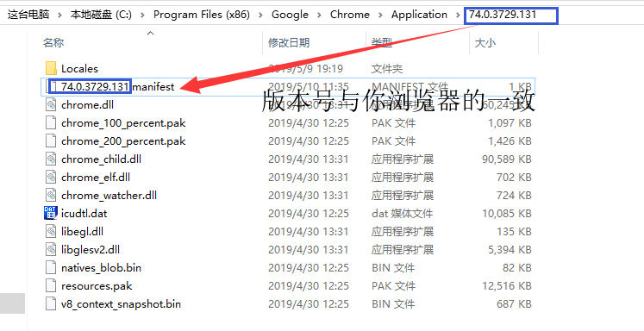
Task: Select v8_context_snapshot.bin file name
Action: coord(121,303)
